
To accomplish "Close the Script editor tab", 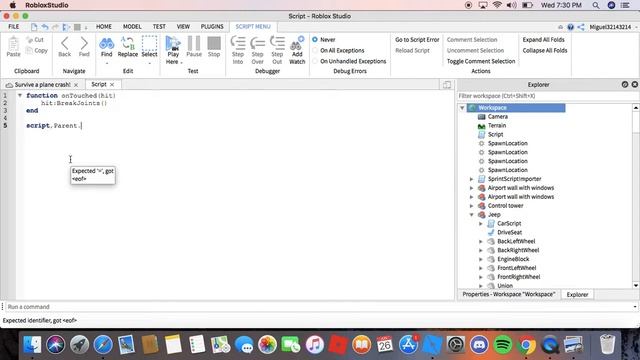I will coord(112,84).
